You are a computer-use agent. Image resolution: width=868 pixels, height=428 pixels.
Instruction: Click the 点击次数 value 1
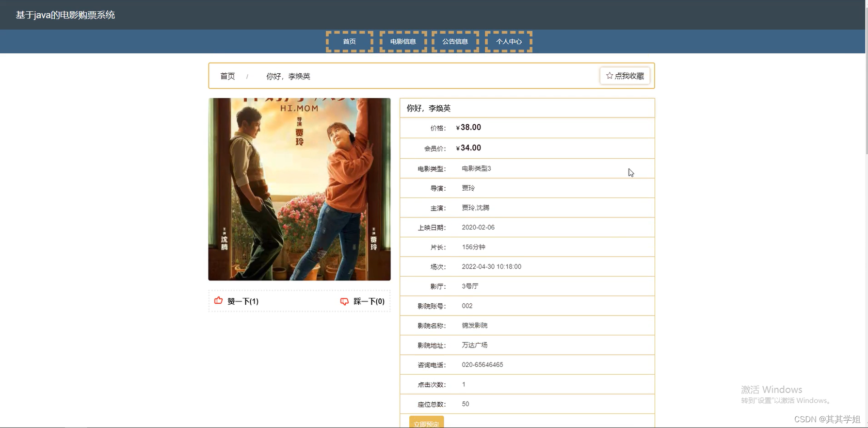point(464,384)
